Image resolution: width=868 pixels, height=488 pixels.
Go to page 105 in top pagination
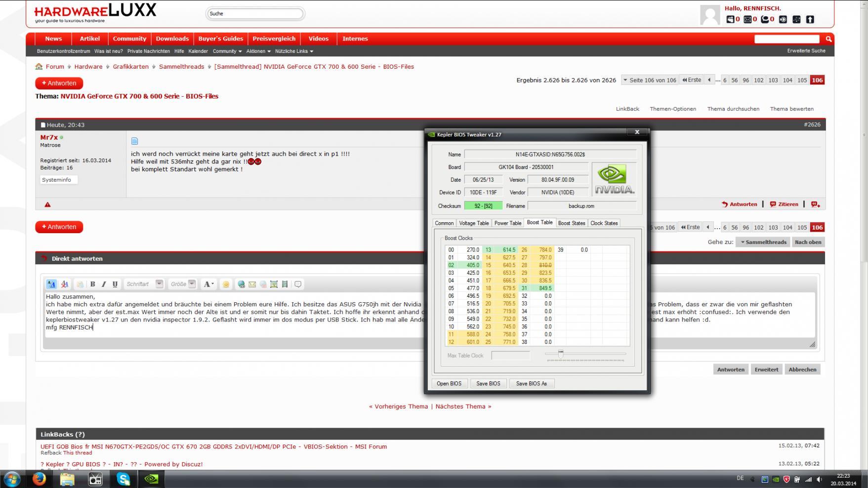[802, 80]
